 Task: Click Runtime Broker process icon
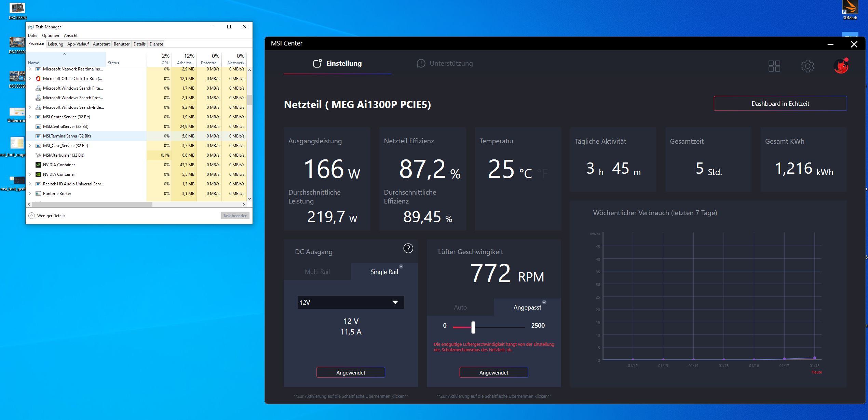[38, 194]
